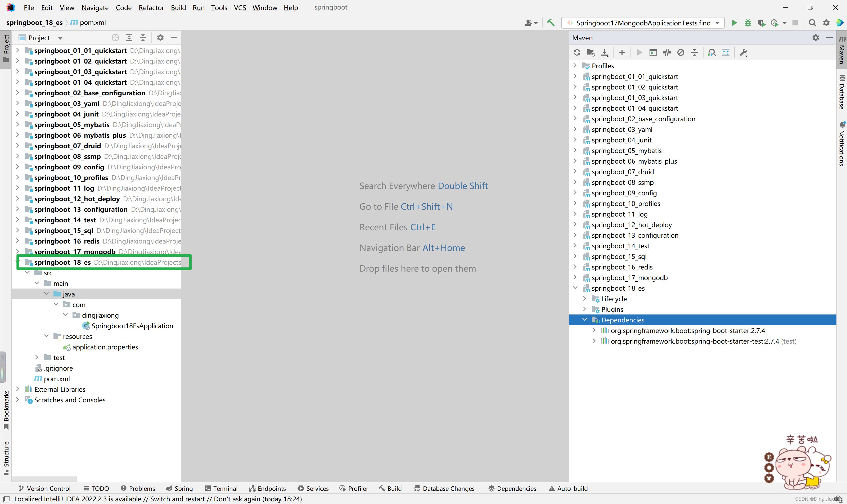This screenshot has height=504, width=847.
Task: Add Maven Projects plus icon
Action: click(x=622, y=53)
